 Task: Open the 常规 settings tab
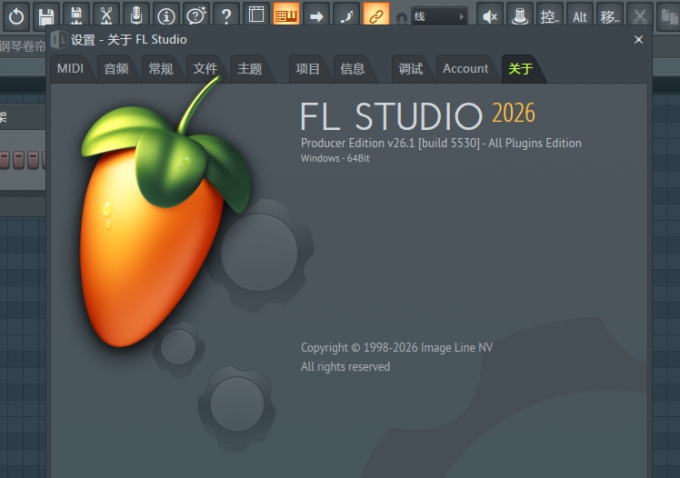tap(161, 69)
